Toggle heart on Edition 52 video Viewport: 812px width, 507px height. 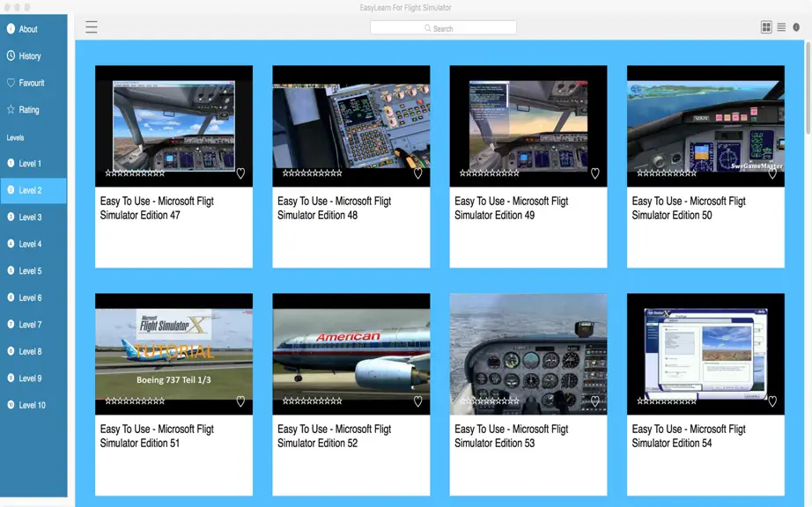click(418, 401)
